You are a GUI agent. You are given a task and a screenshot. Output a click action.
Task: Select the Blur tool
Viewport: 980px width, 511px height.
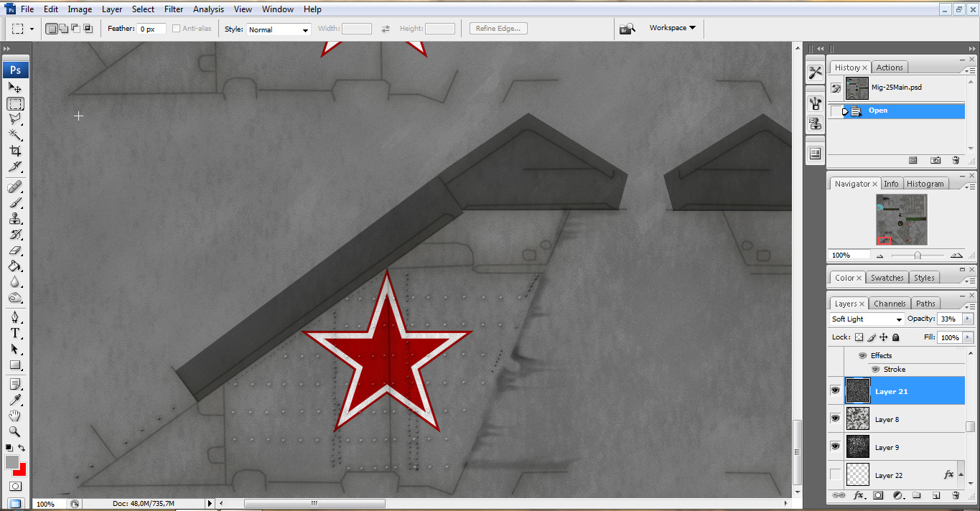click(x=15, y=282)
